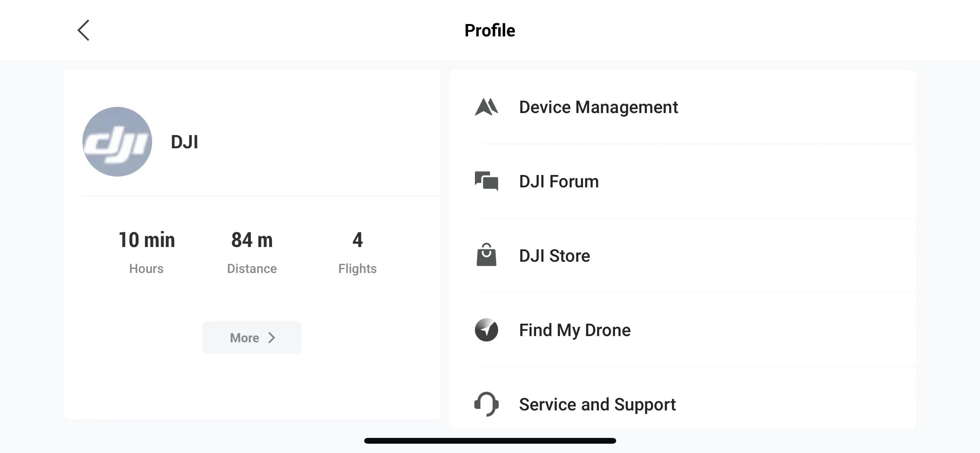
Task: Select the DJI Store shopping bag icon
Action: coord(487,255)
